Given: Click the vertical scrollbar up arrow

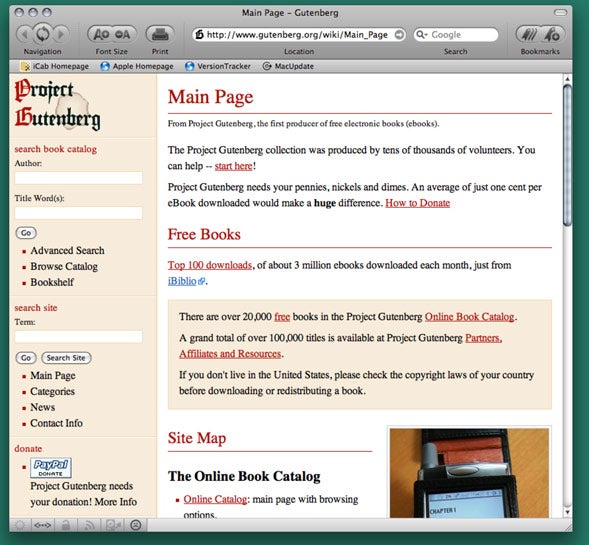Looking at the screenshot, I should [567, 79].
